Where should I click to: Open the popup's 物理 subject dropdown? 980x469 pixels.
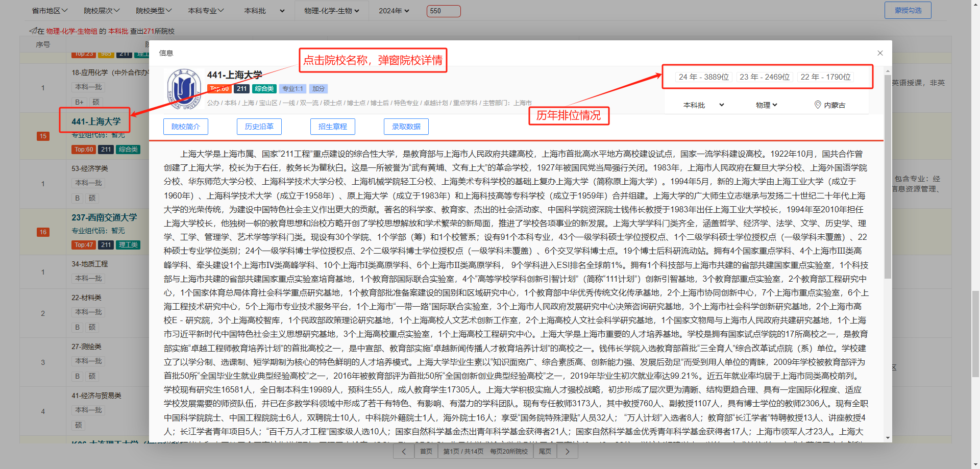click(x=766, y=105)
